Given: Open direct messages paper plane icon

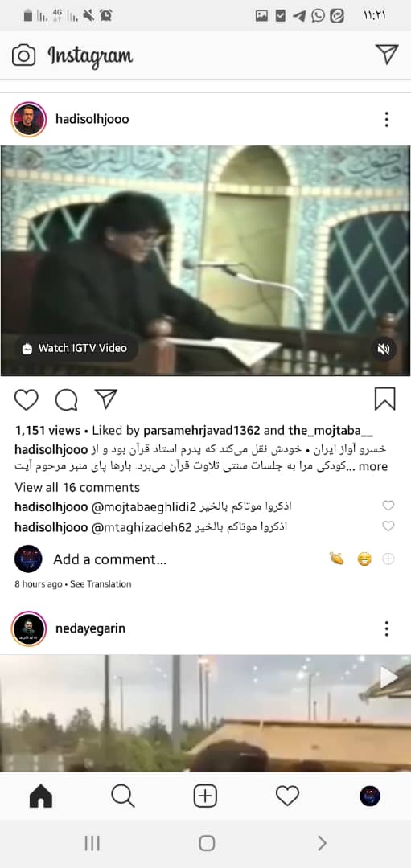Looking at the screenshot, I should 387,54.
